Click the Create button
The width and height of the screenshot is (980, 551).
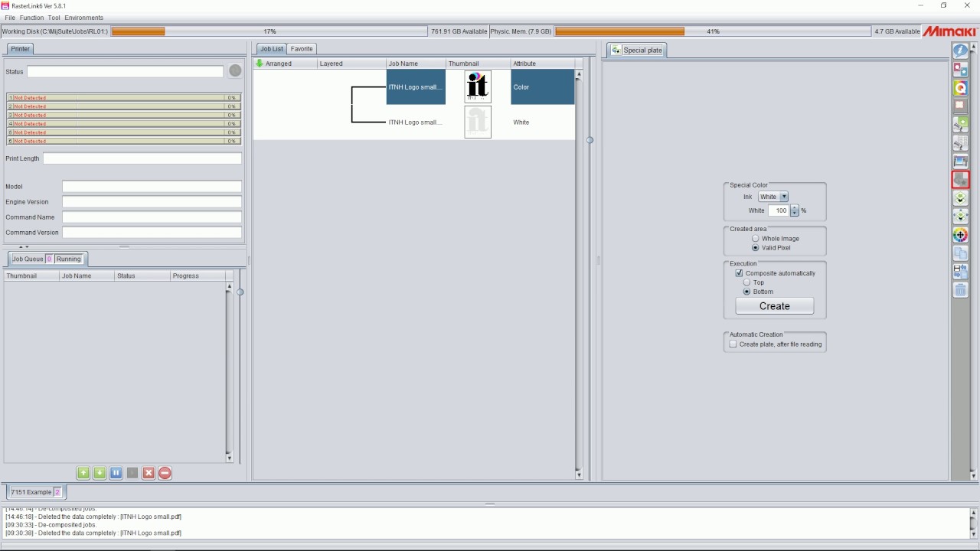coord(774,306)
